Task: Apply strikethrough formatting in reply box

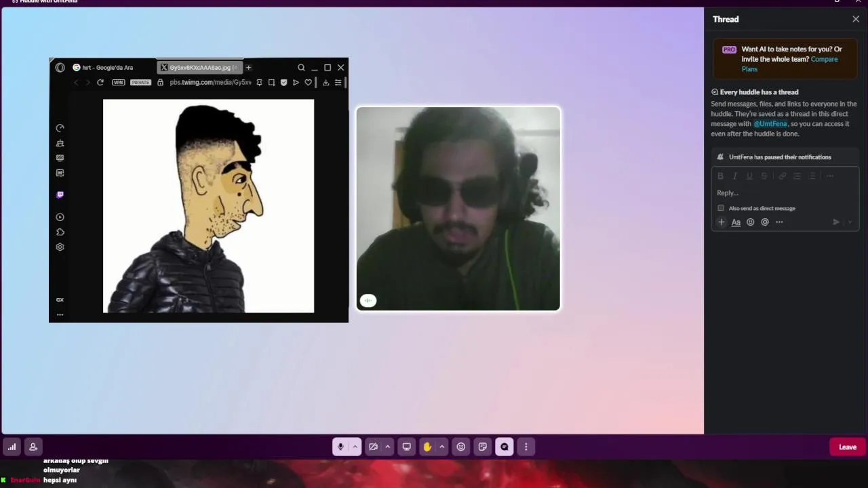Action: click(x=764, y=176)
